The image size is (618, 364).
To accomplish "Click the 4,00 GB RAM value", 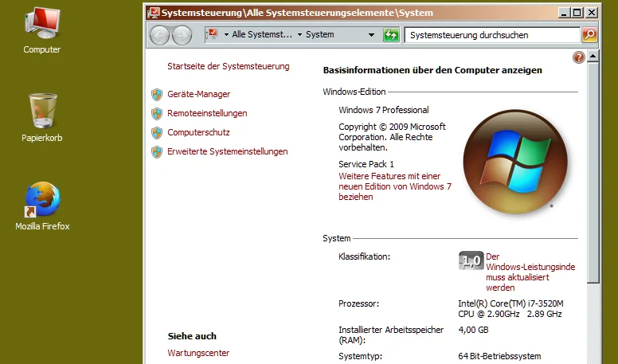I will tap(473, 330).
